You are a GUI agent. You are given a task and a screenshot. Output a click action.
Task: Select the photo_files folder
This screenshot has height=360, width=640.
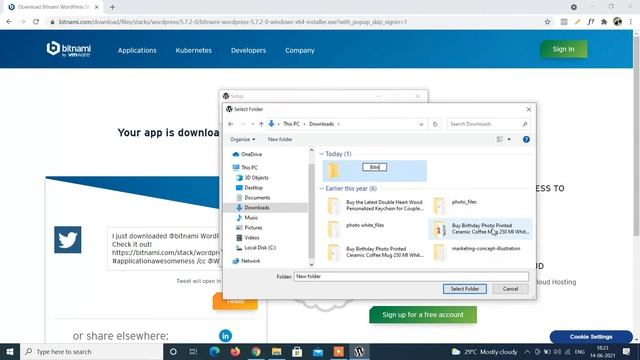point(464,202)
